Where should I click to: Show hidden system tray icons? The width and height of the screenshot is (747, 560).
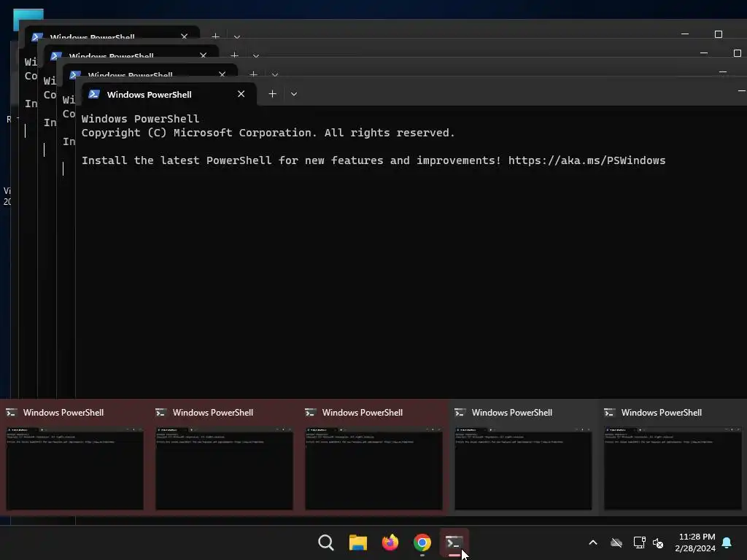tap(593, 542)
